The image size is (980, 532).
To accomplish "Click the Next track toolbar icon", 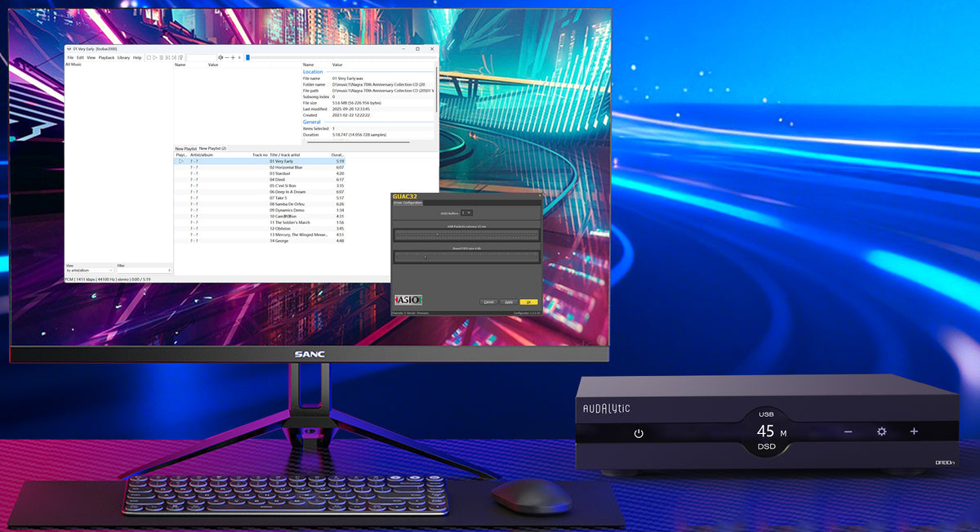I will point(175,58).
